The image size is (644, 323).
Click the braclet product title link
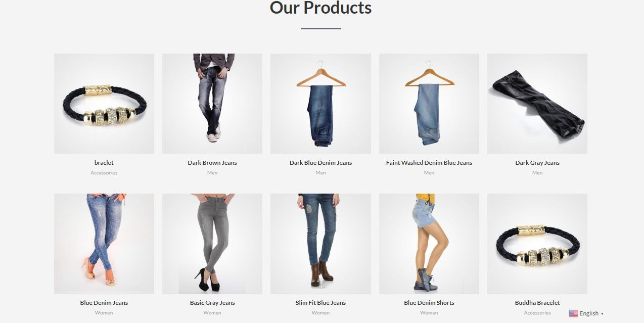(x=104, y=163)
